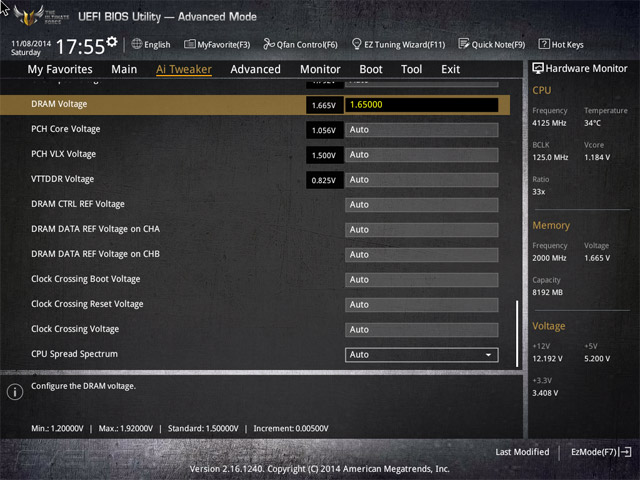
Task: Click the Vcore 1.184 V value
Action: coord(597,157)
